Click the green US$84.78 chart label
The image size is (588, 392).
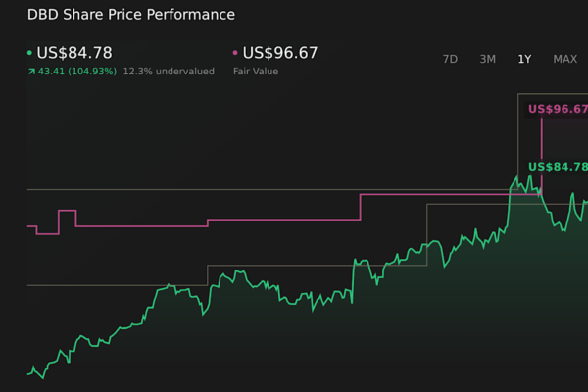pyautogui.click(x=558, y=167)
